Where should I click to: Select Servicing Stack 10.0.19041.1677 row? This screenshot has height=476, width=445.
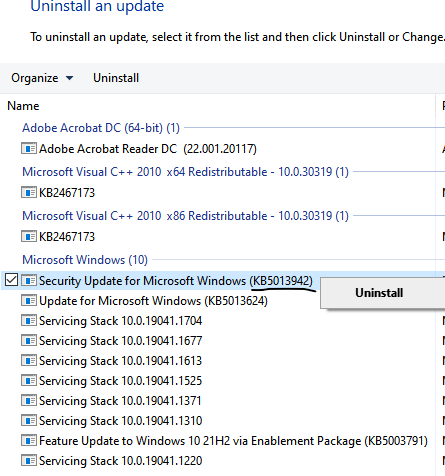[x=120, y=341]
